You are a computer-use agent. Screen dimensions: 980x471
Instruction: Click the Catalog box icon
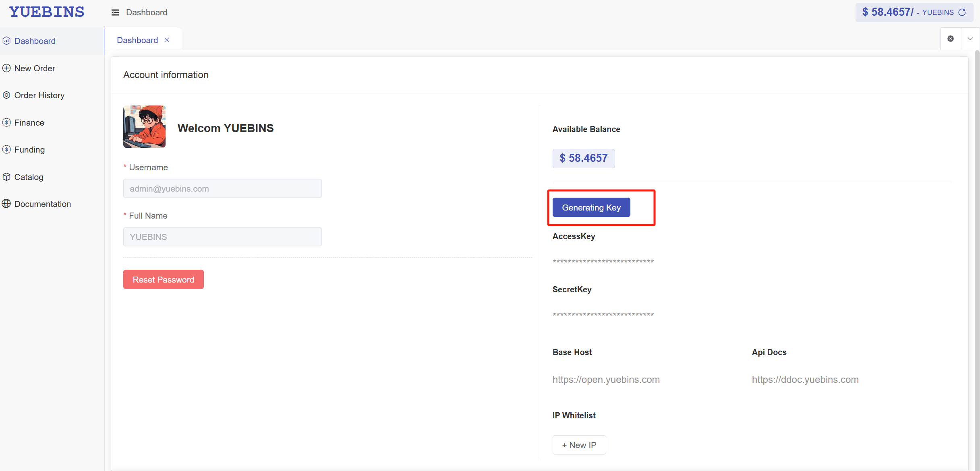[6, 177]
